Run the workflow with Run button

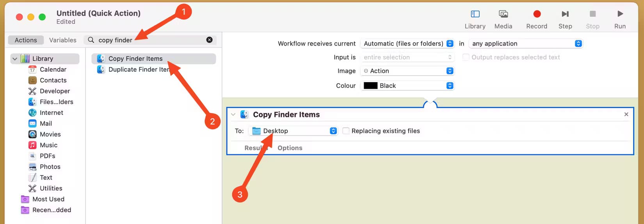620,14
